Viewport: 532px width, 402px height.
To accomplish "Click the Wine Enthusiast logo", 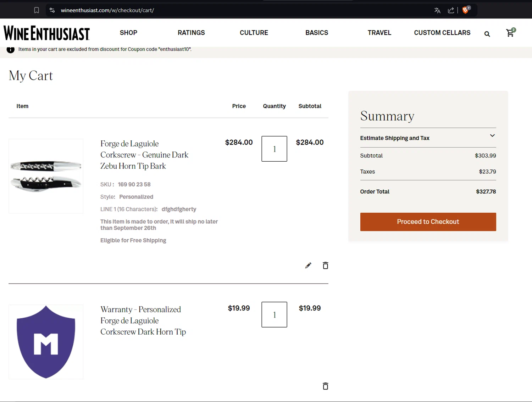I will point(46,33).
